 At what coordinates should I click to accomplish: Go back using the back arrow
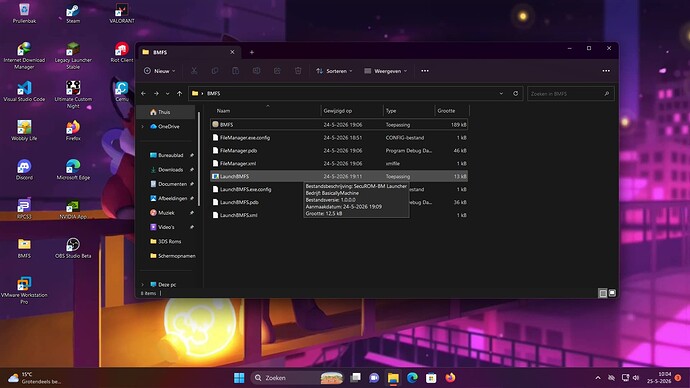(143, 93)
